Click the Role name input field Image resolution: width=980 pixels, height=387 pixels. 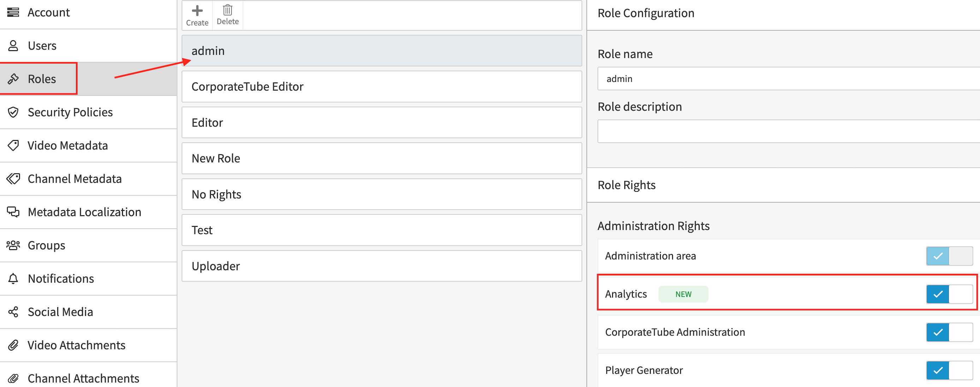pos(789,79)
